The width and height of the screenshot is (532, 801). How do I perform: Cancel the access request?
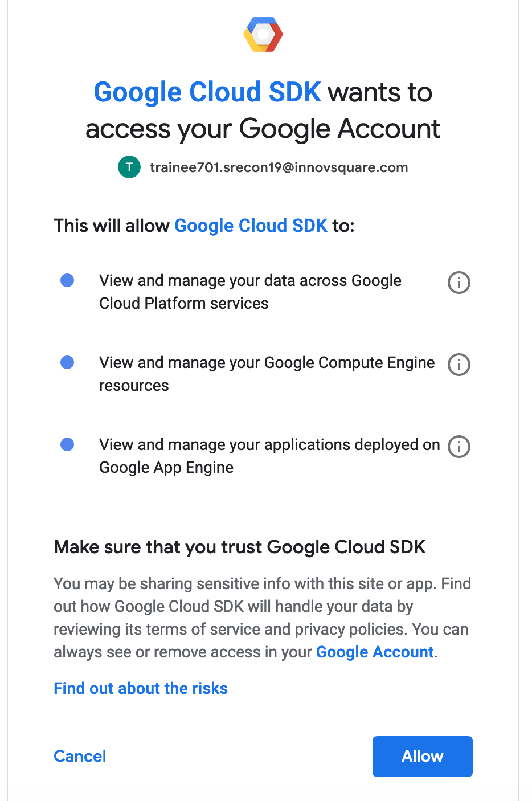tap(80, 756)
